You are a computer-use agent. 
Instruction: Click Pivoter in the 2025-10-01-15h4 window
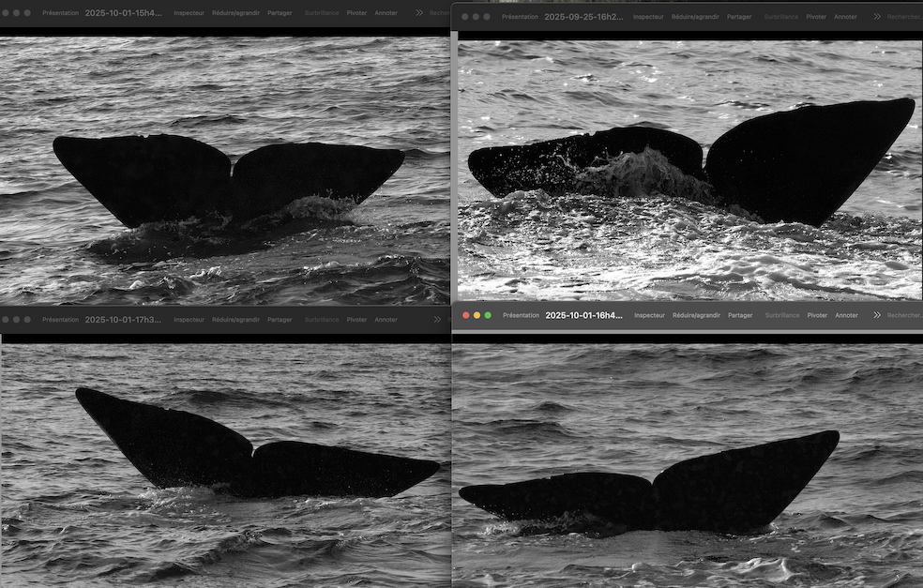tap(356, 13)
